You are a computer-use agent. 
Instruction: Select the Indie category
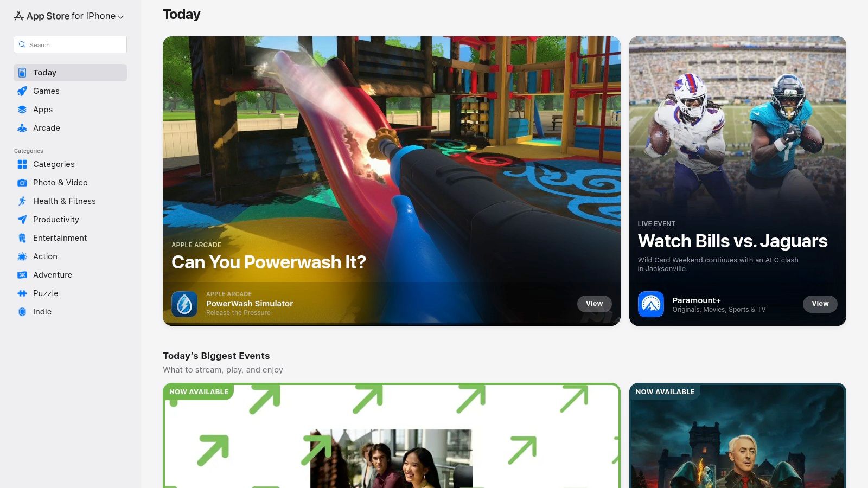coord(70,312)
